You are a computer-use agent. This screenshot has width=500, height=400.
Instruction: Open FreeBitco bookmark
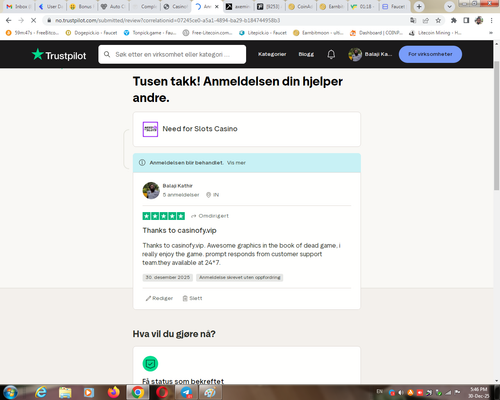[x=32, y=33]
